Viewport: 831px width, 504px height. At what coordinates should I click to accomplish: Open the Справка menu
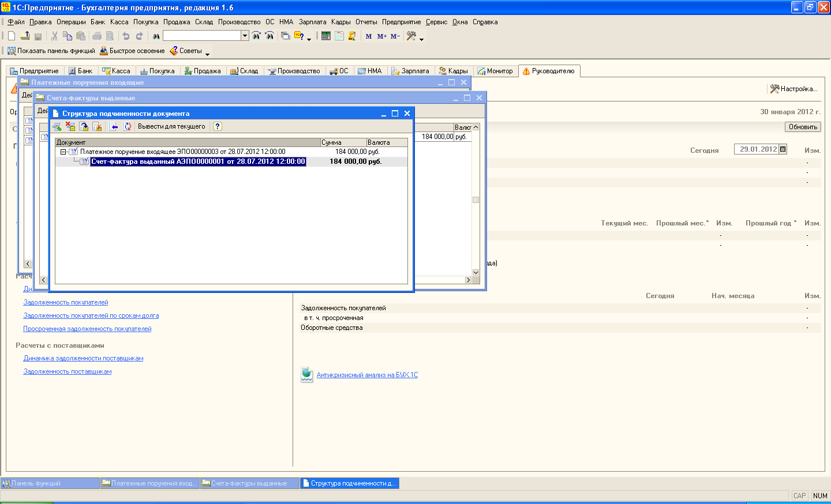click(x=485, y=22)
